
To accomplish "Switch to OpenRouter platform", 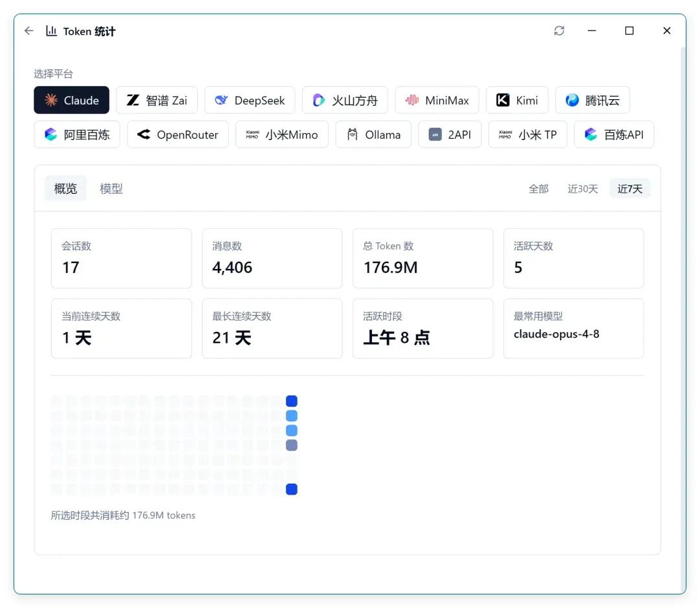I will pyautogui.click(x=178, y=134).
